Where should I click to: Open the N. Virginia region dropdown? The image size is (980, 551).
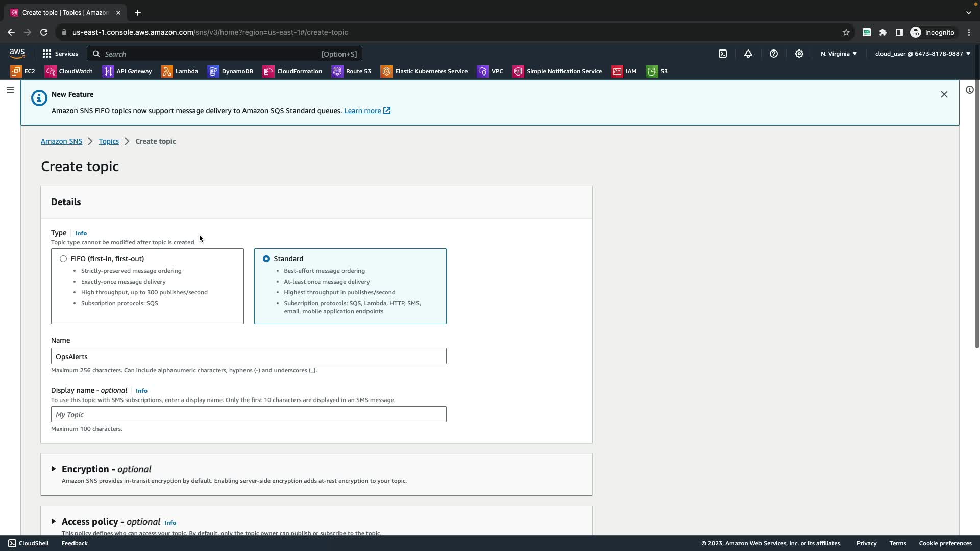[839, 54]
